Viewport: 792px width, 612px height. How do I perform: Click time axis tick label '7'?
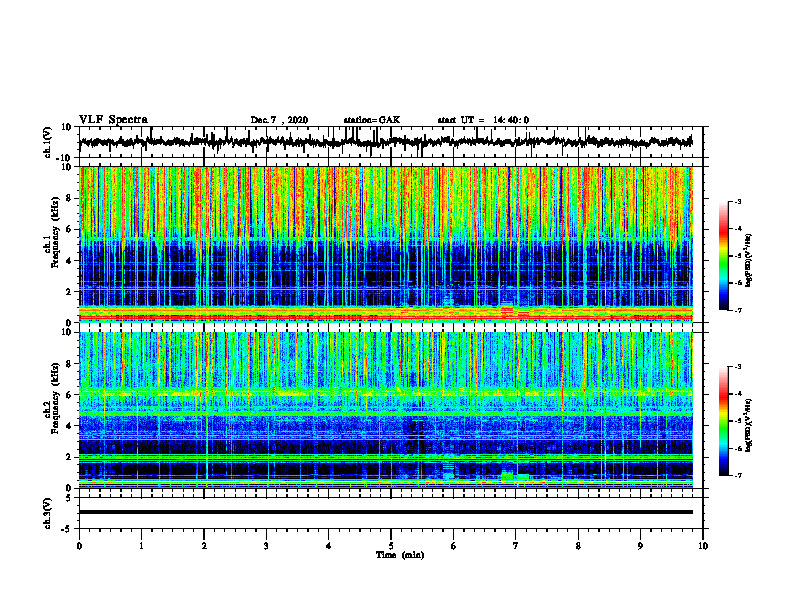516,546
